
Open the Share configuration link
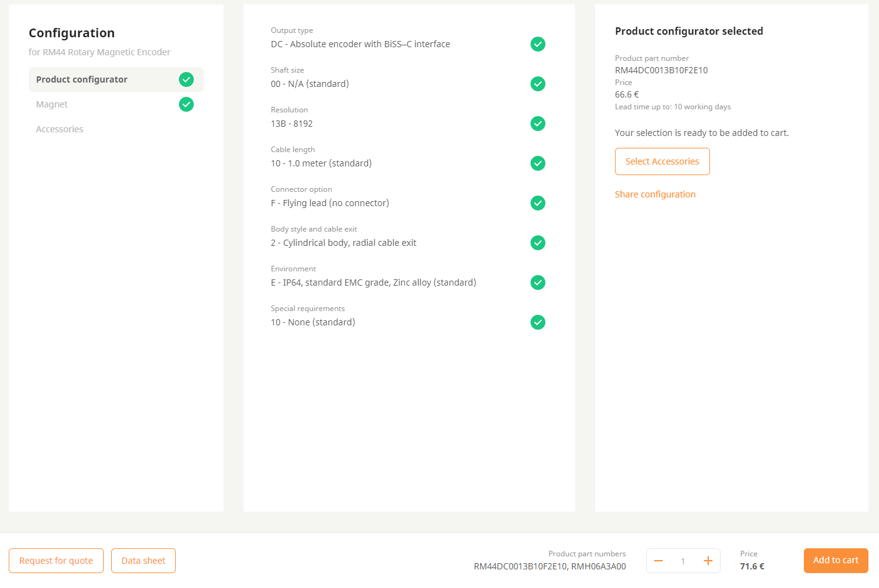pyautogui.click(x=655, y=194)
